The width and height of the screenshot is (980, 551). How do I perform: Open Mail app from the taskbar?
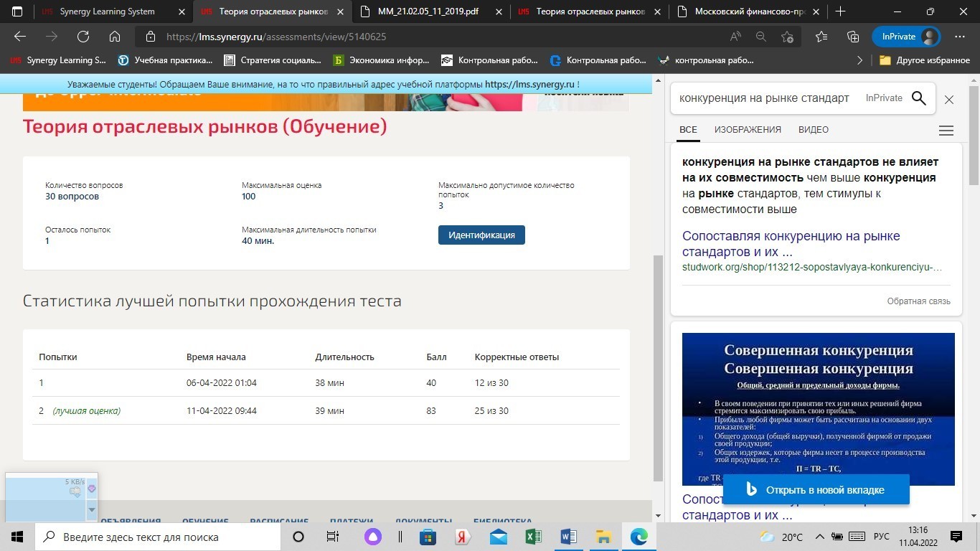[x=499, y=537]
